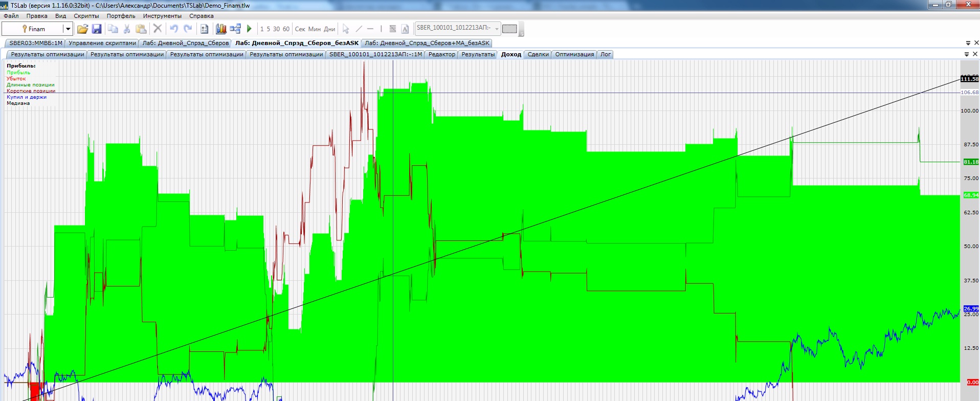Run the script with the green play button
This screenshot has width=980, height=401.
(250, 29)
